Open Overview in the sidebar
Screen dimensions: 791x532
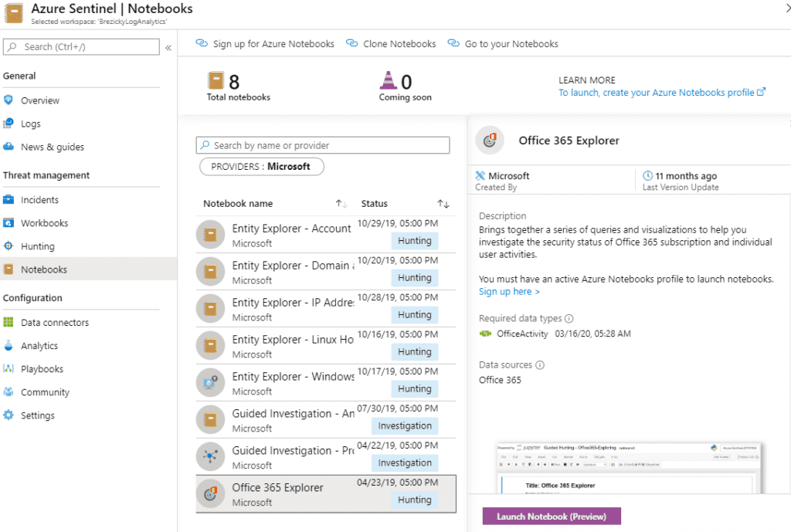tap(40, 100)
